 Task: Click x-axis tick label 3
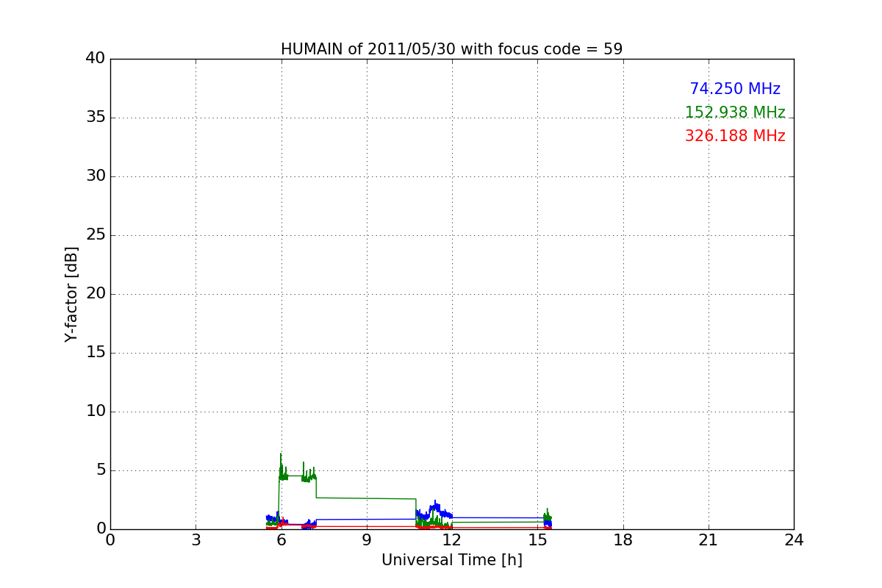[196, 540]
